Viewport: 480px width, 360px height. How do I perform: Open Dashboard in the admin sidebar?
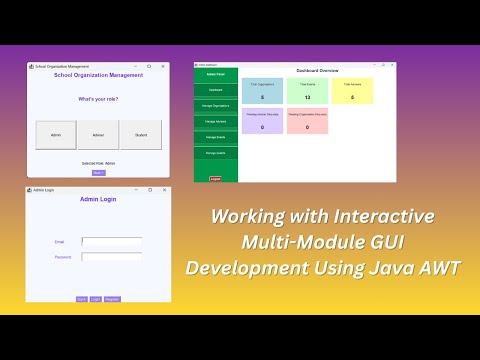pyautogui.click(x=216, y=90)
